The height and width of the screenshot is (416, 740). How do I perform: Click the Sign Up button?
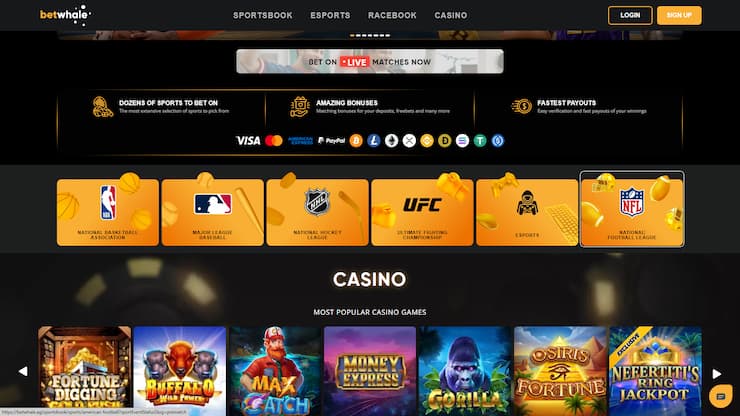[679, 15]
